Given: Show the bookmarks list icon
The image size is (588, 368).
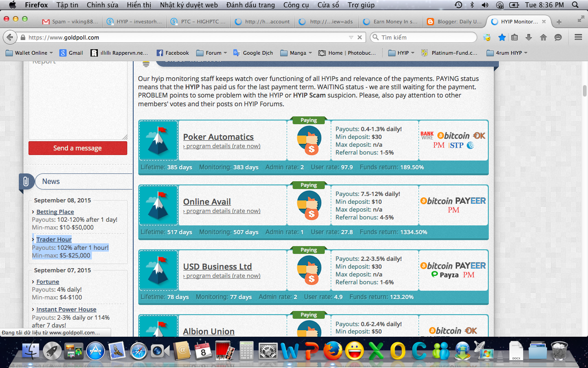Looking at the screenshot, I should [x=515, y=37].
